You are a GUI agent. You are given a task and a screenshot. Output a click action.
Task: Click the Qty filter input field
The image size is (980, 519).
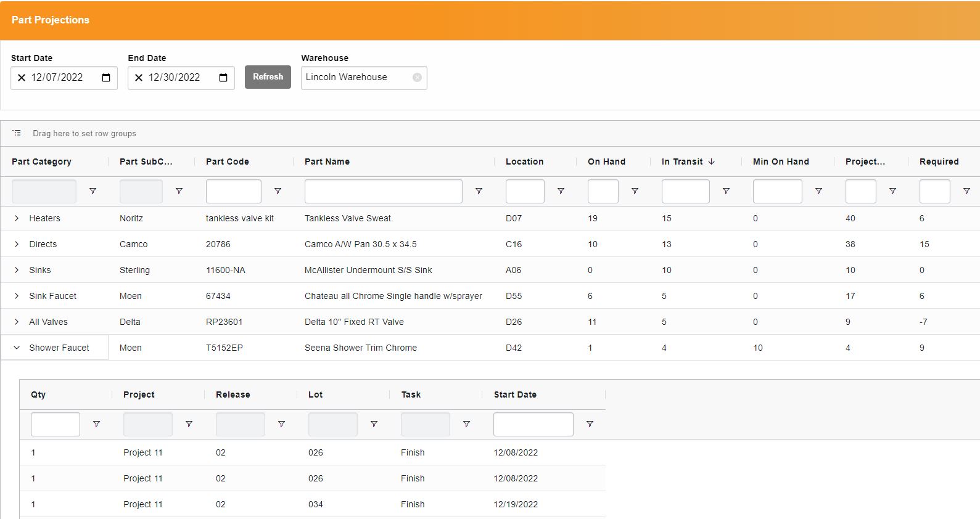56,424
